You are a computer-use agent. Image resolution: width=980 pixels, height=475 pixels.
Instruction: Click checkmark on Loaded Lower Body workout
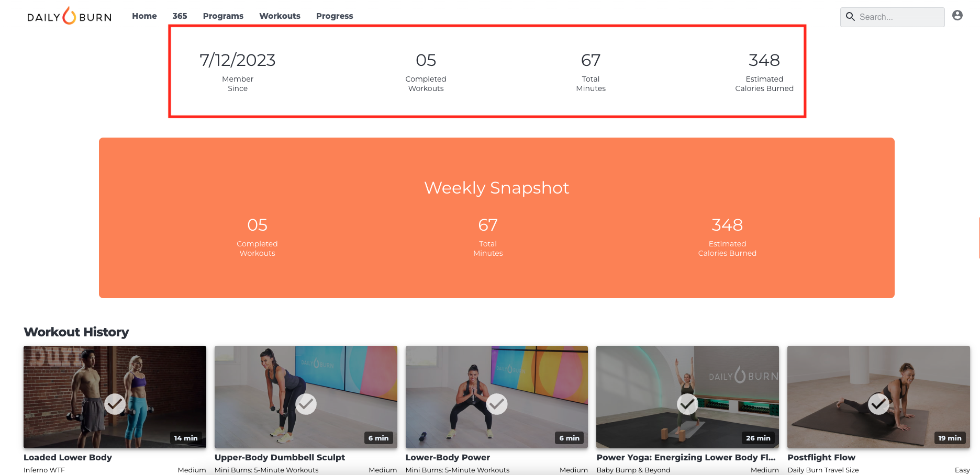(115, 404)
